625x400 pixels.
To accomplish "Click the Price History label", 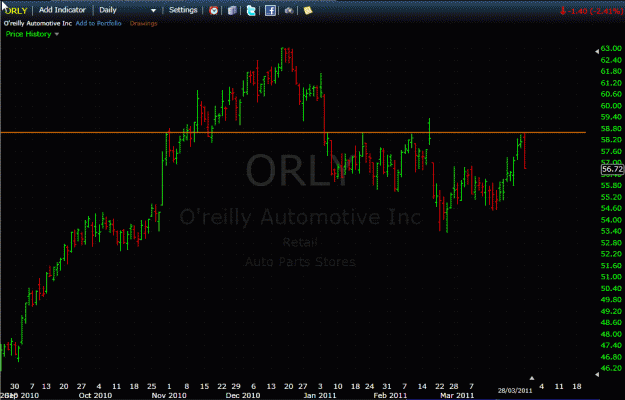I will (28, 34).
